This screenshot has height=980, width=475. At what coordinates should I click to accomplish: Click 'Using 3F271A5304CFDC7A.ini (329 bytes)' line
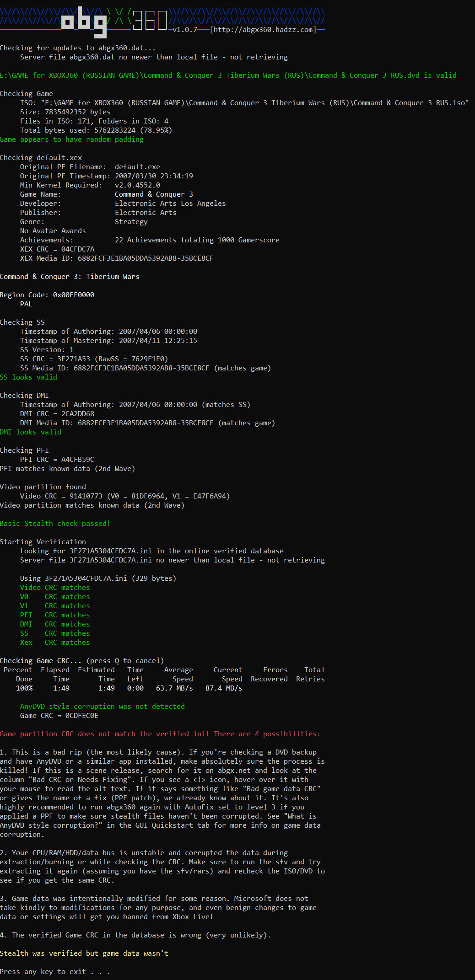pos(98,578)
